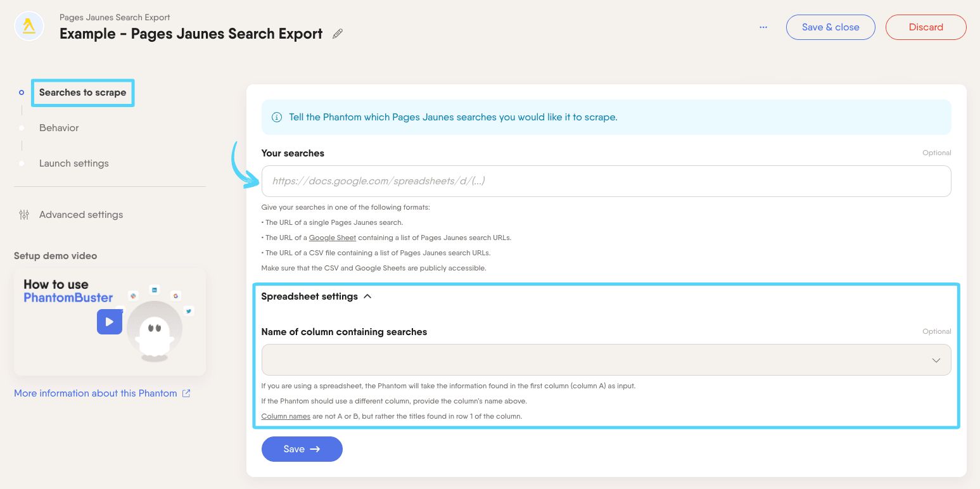Focus the Your searches URL input field

(606, 181)
